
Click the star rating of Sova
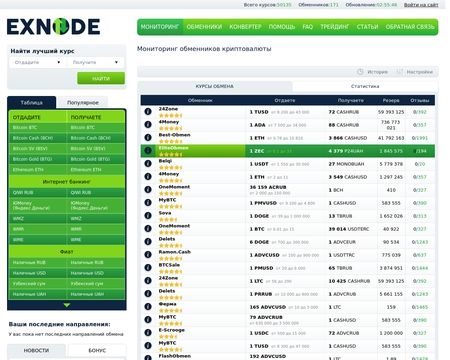pos(168,220)
